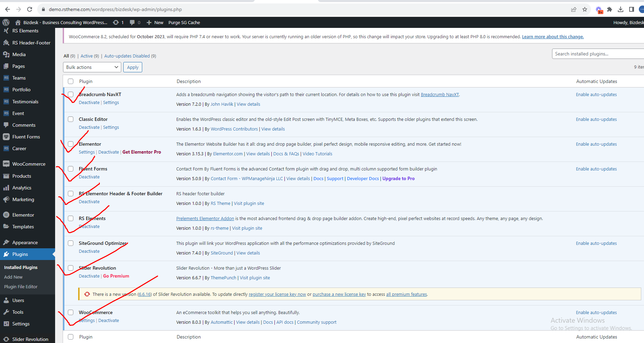The image size is (644, 343).
Task: Tick the RS Elements plugin checkbox
Action: click(71, 218)
